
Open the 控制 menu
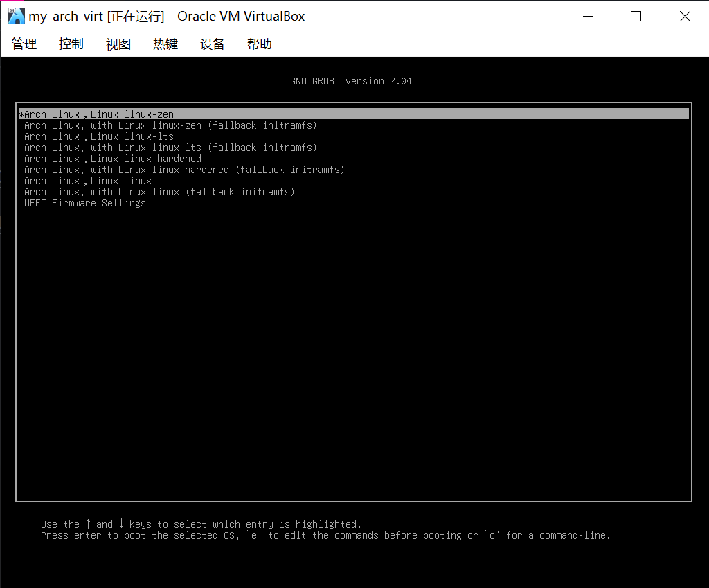pos(70,43)
